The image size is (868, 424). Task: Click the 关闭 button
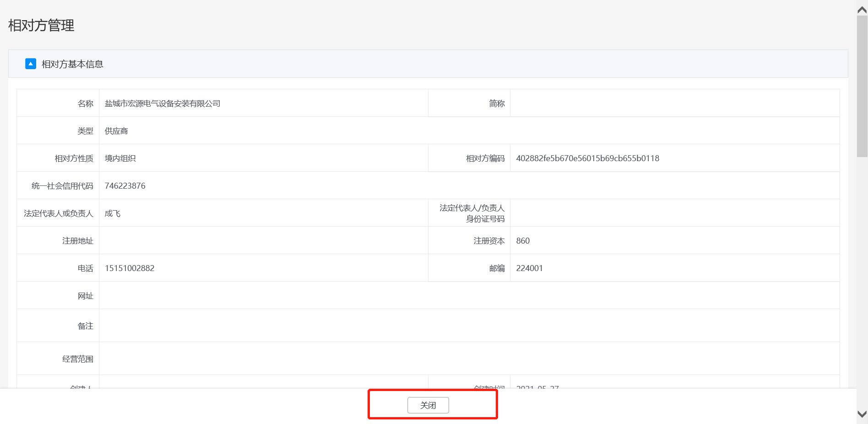[428, 405]
